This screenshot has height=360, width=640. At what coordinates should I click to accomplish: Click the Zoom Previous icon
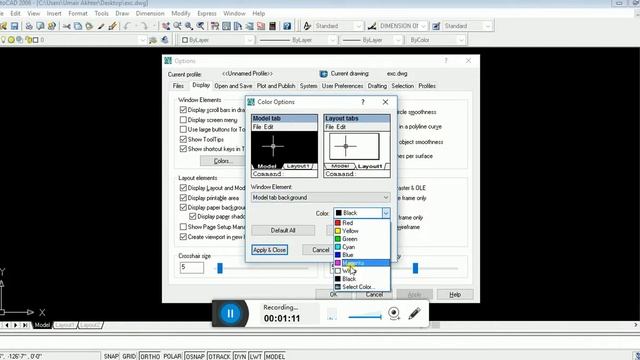(x=200, y=26)
